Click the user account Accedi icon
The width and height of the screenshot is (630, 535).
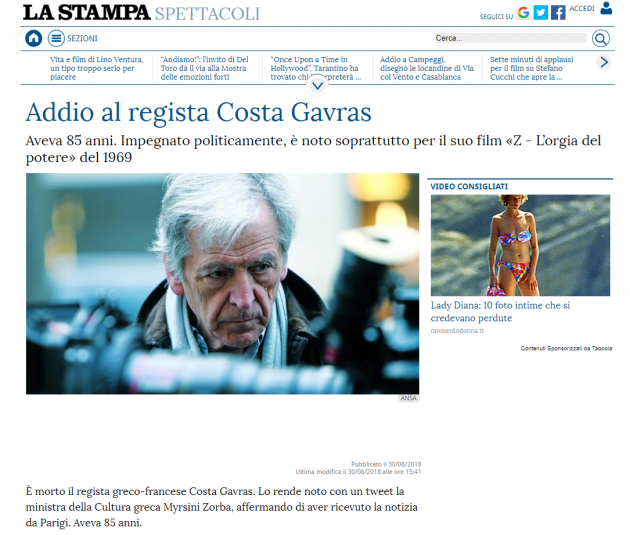(x=605, y=8)
